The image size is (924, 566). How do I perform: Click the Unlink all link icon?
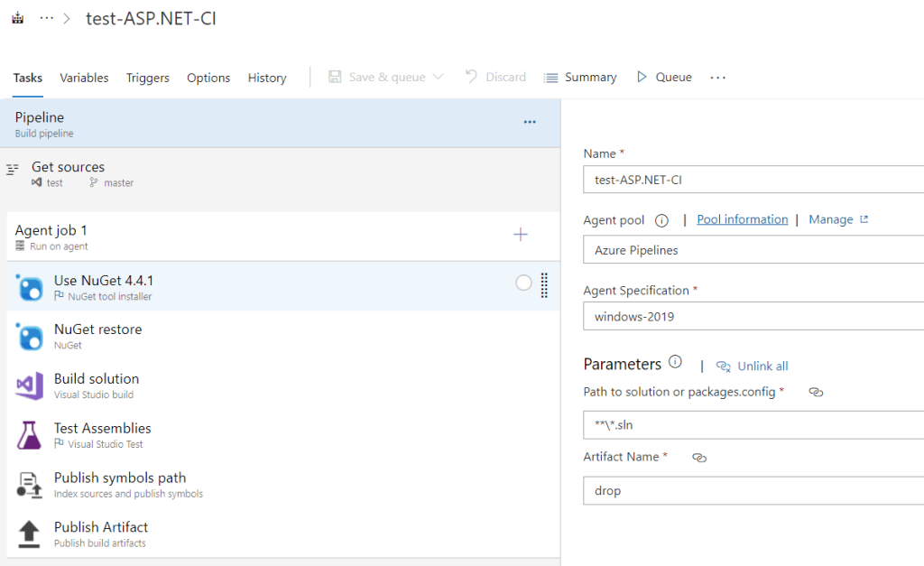[x=723, y=367]
